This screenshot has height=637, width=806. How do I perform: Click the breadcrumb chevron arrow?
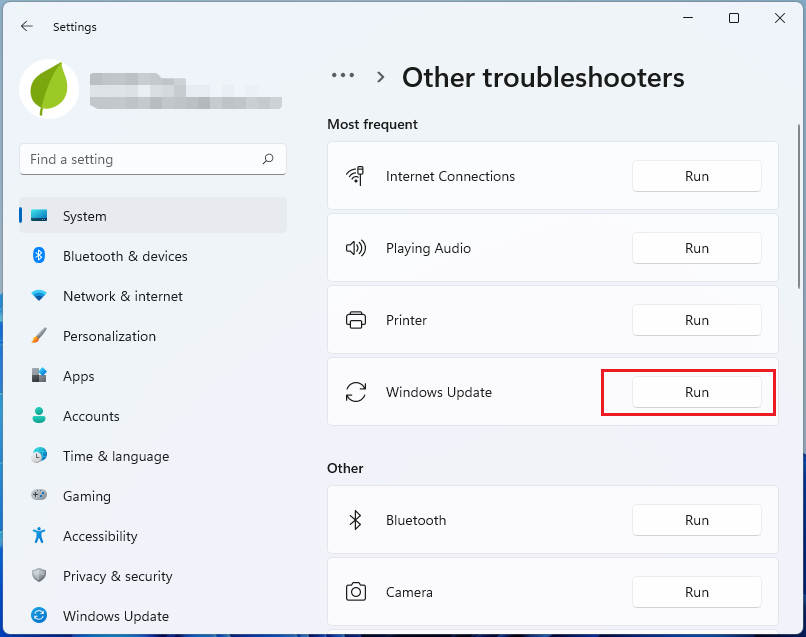tap(380, 77)
